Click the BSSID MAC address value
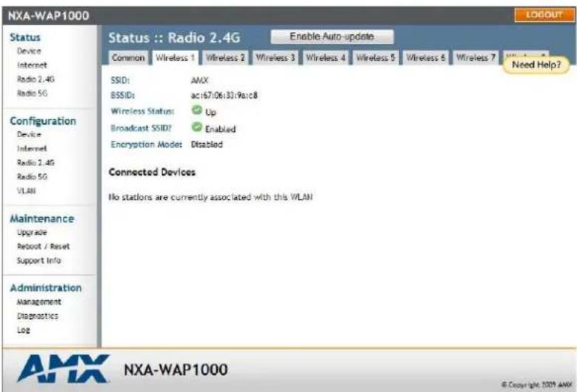577x392 pixels. point(224,96)
